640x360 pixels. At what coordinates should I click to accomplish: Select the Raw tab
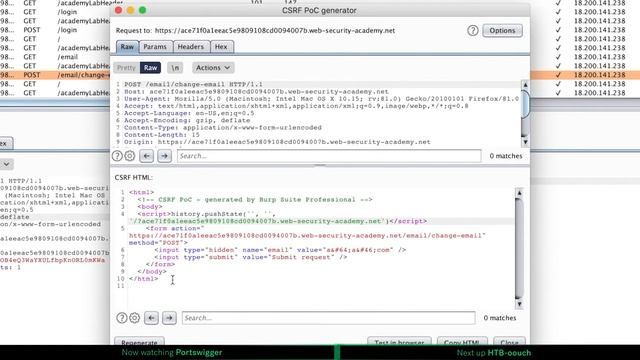click(127, 47)
